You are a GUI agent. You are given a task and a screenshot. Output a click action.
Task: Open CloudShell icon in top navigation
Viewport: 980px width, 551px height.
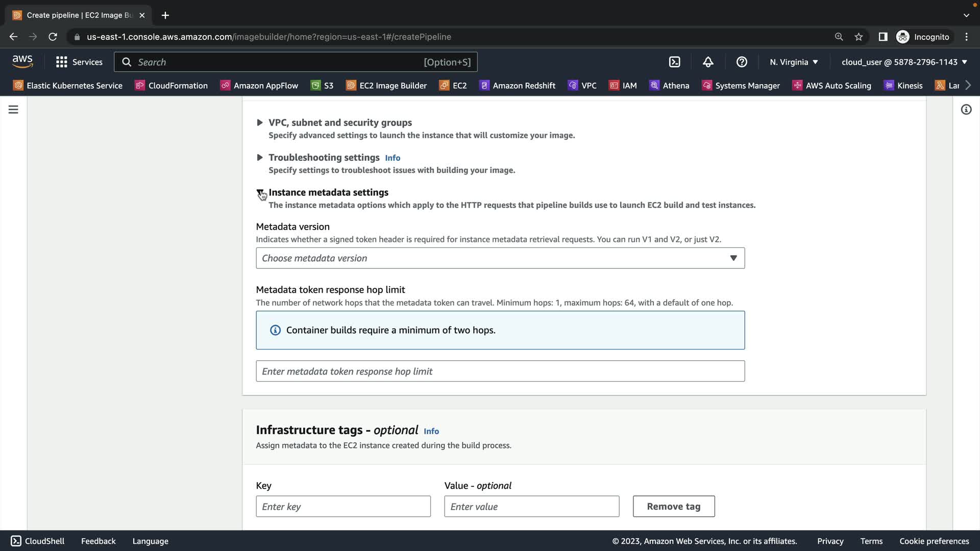coord(674,62)
